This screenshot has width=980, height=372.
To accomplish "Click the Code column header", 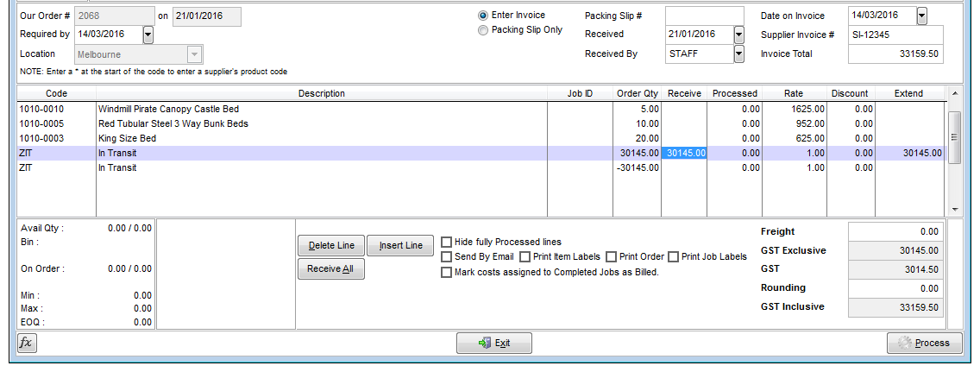I will click(56, 94).
